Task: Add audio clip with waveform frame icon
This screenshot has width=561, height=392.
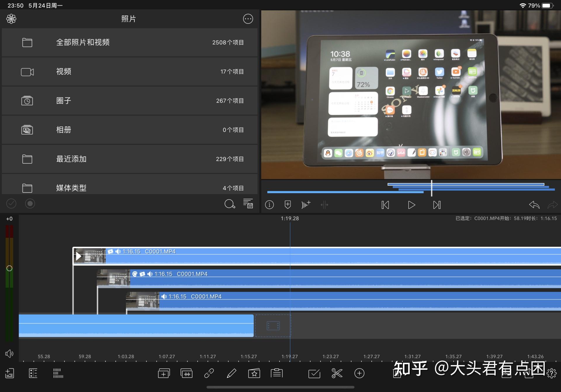Action: (186, 373)
